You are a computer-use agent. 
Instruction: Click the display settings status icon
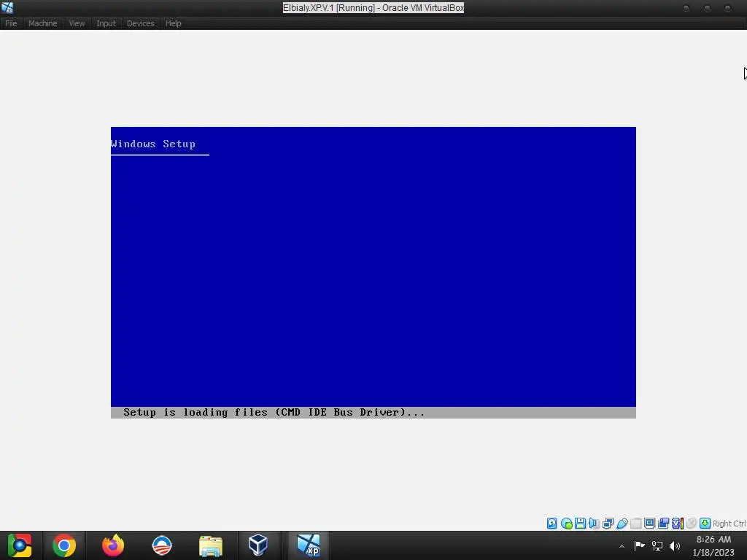pyautogui.click(x=649, y=524)
